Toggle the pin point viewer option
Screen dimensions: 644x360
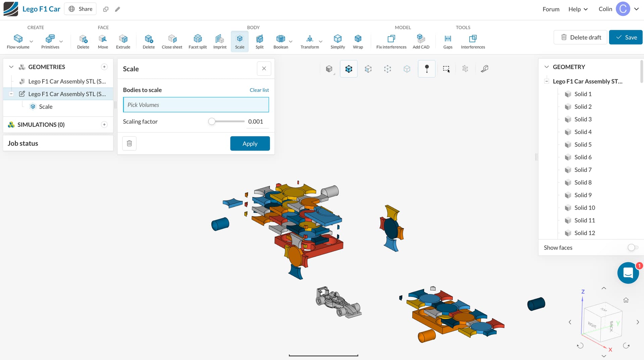[427, 69]
